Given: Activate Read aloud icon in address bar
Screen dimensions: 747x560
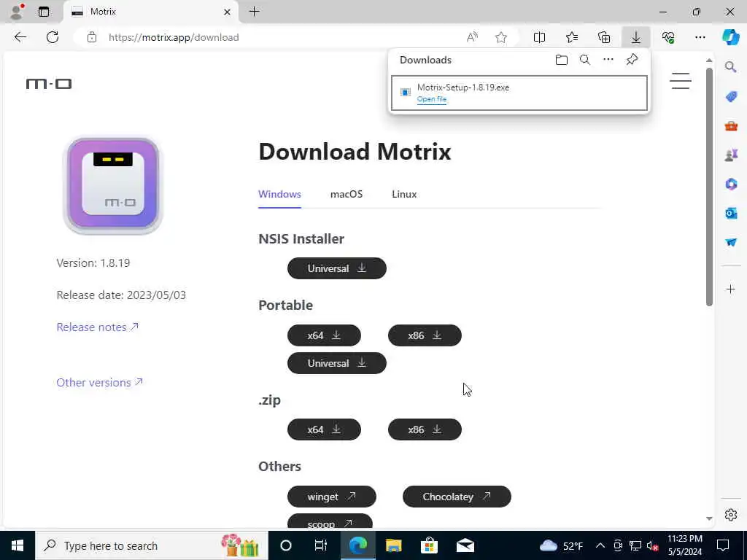Looking at the screenshot, I should pos(472,37).
